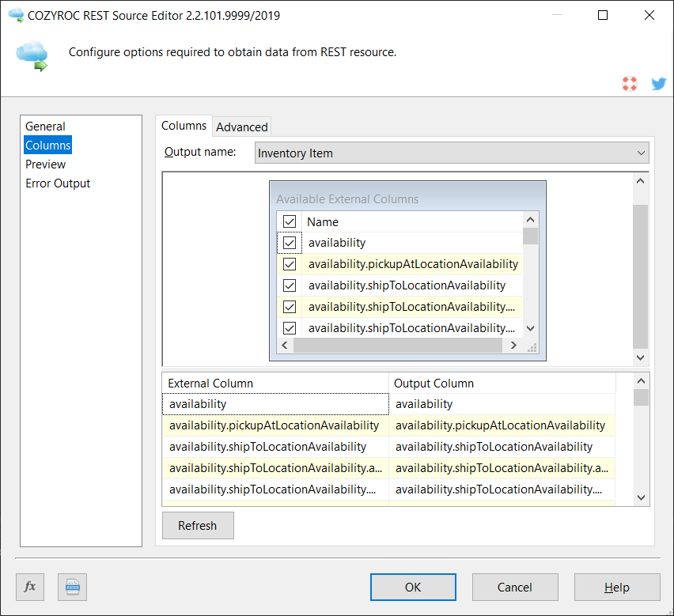Select the availability Output Column cell

click(x=502, y=404)
